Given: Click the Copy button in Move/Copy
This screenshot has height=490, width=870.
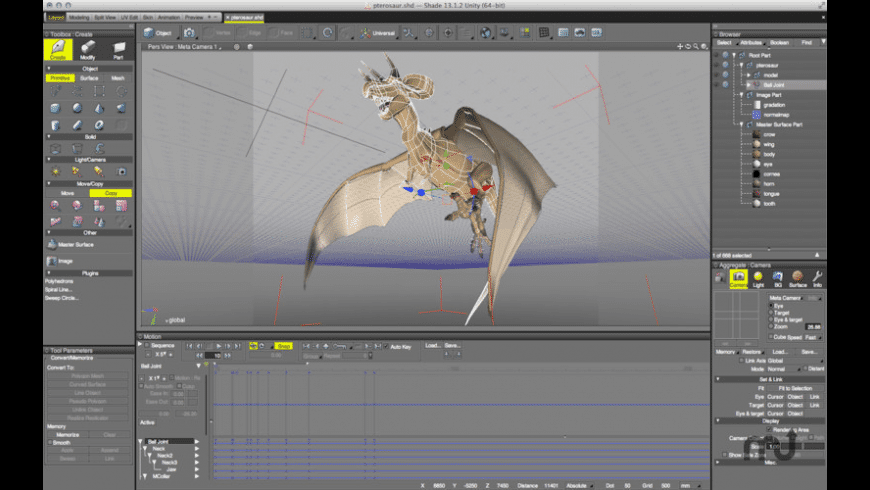Looking at the screenshot, I should (x=111, y=192).
